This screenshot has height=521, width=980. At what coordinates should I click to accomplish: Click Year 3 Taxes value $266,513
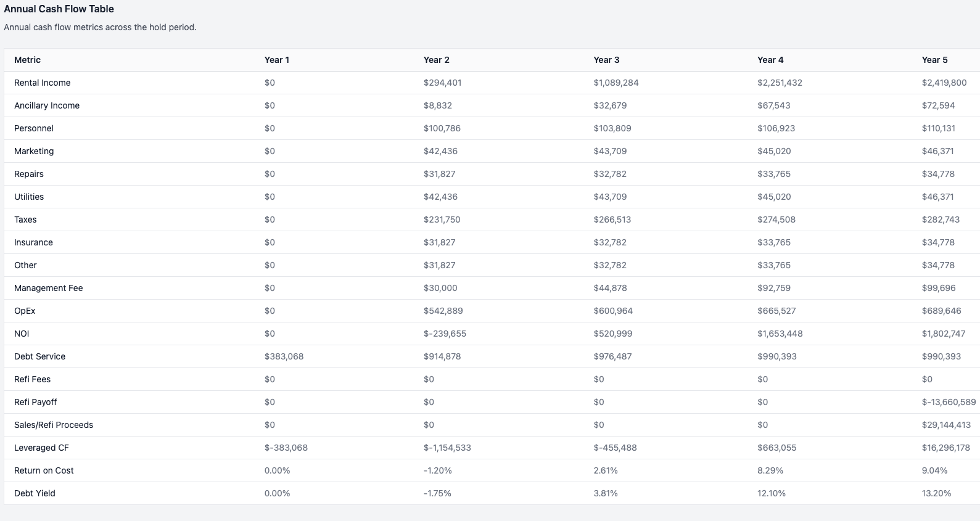612,219
